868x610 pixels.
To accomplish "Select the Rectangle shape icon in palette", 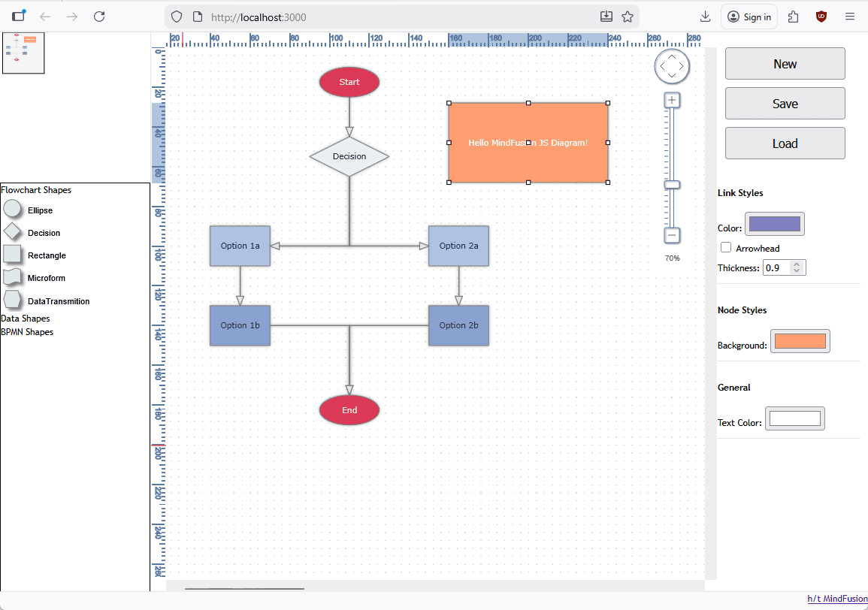I will [12, 255].
